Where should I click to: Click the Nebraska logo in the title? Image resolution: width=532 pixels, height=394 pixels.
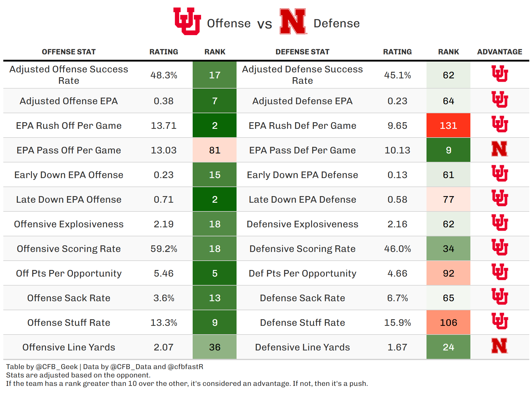pyautogui.click(x=293, y=21)
